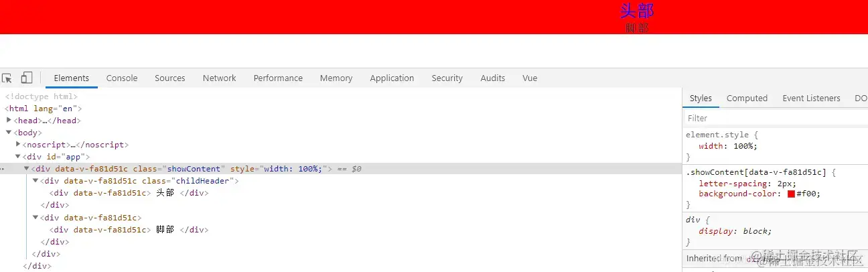Open the Audits tab
The image size is (868, 272).
coord(493,78)
